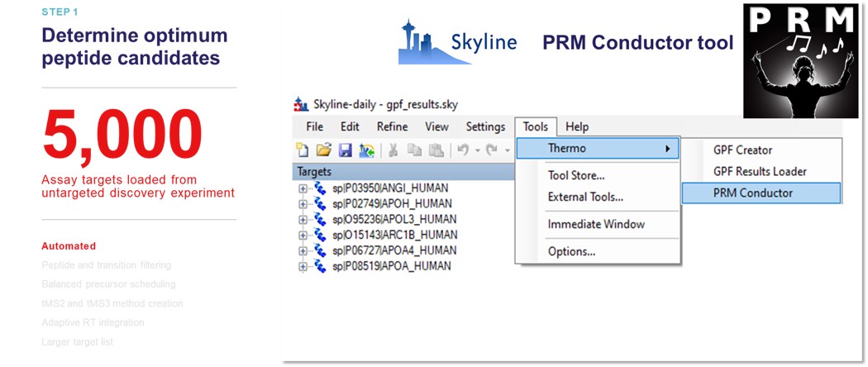This screenshot has height=367, width=868.
Task: Expand the sp|P08519|APOA_HUMAN tree node
Action: pos(303,266)
